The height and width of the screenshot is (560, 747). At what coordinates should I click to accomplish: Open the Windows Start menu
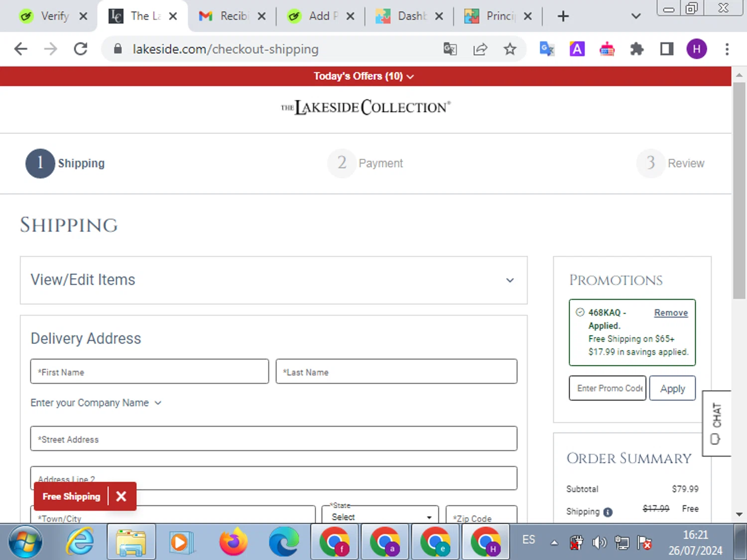(25, 542)
